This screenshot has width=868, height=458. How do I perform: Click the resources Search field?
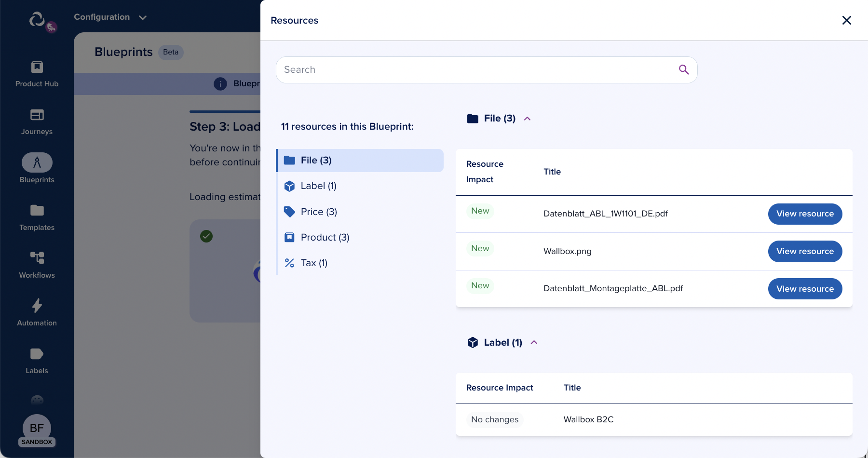pyautogui.click(x=477, y=70)
